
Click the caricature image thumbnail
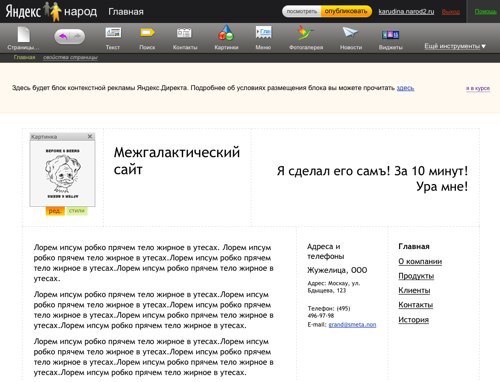[x=63, y=173]
